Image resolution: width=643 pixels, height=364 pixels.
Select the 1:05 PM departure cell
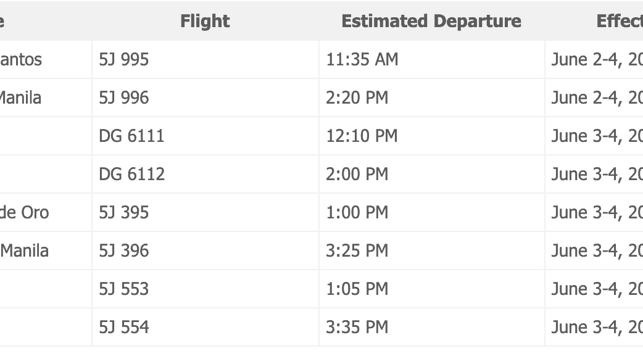tap(357, 289)
